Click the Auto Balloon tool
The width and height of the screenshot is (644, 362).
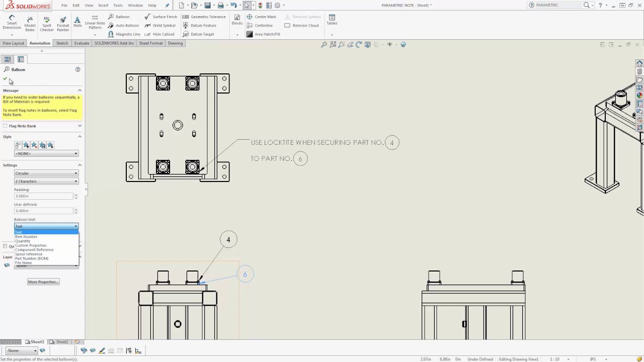(x=126, y=25)
